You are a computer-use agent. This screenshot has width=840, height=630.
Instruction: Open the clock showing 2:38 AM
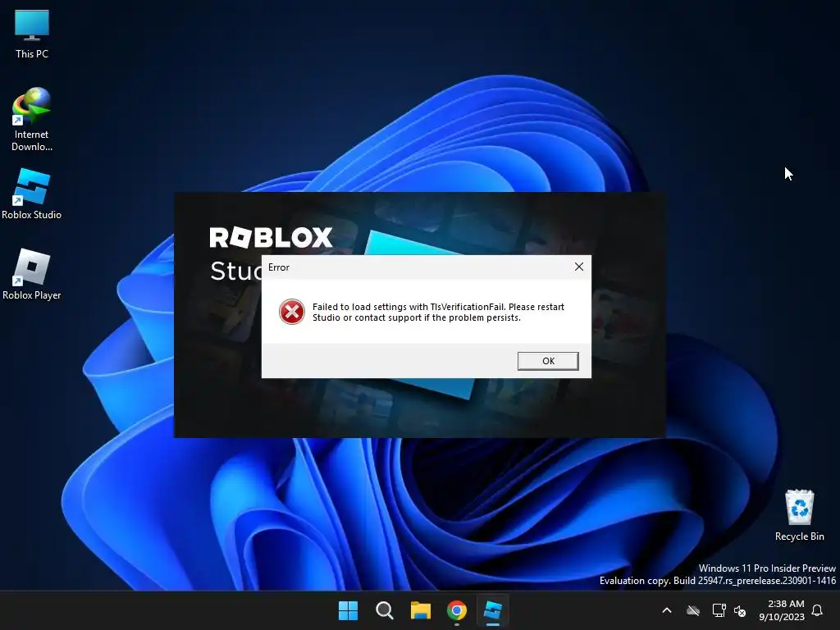[782, 610]
